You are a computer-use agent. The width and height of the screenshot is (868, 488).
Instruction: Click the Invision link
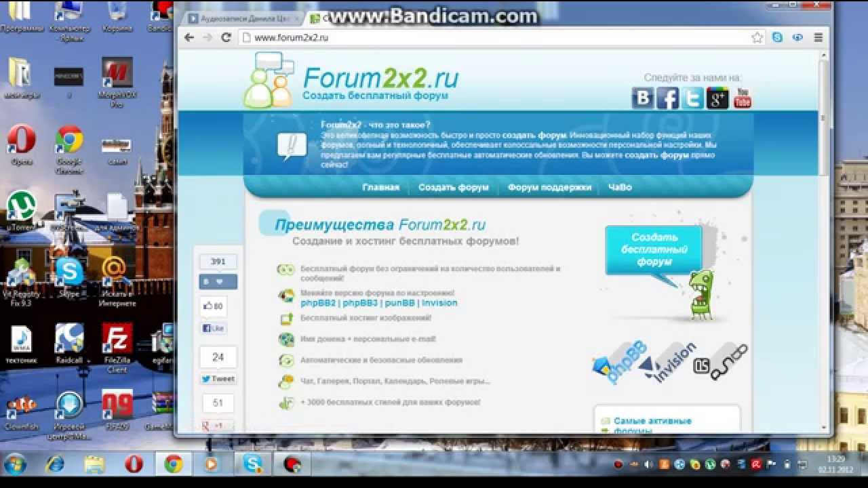pyautogui.click(x=439, y=303)
